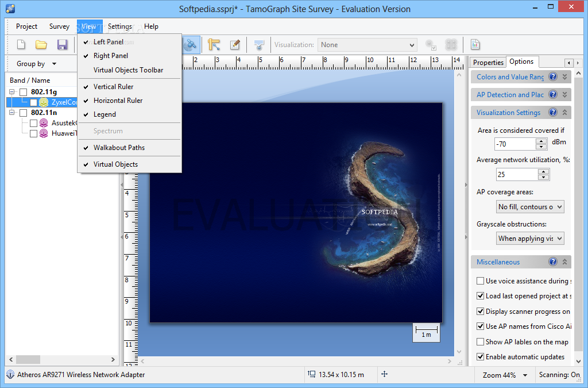Screen dimensions: 588x388
Task: Click the Huawei purple access point icon
Action: click(44, 133)
